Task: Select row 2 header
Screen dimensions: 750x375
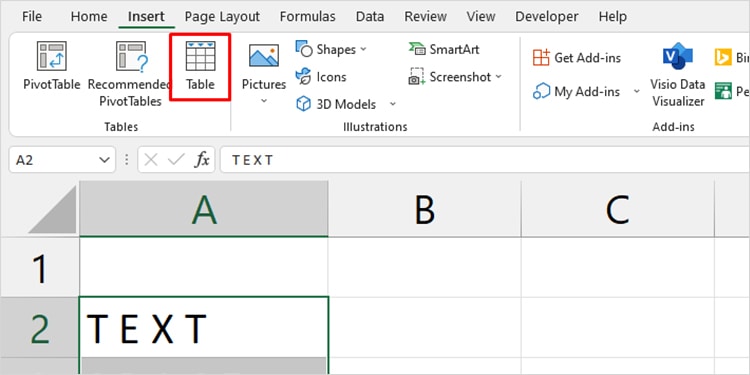Action: point(40,328)
